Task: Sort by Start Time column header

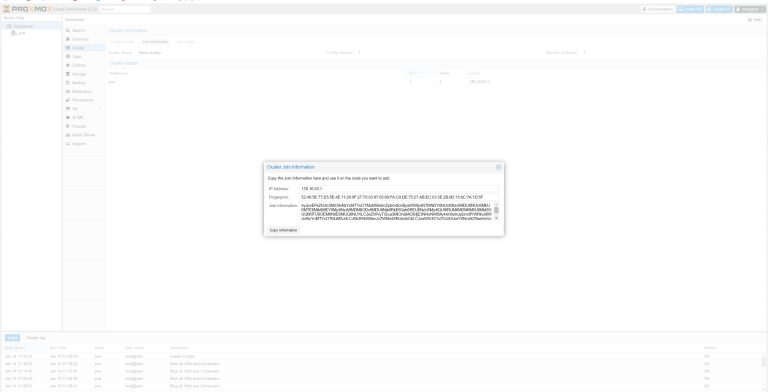Action: click(24, 348)
